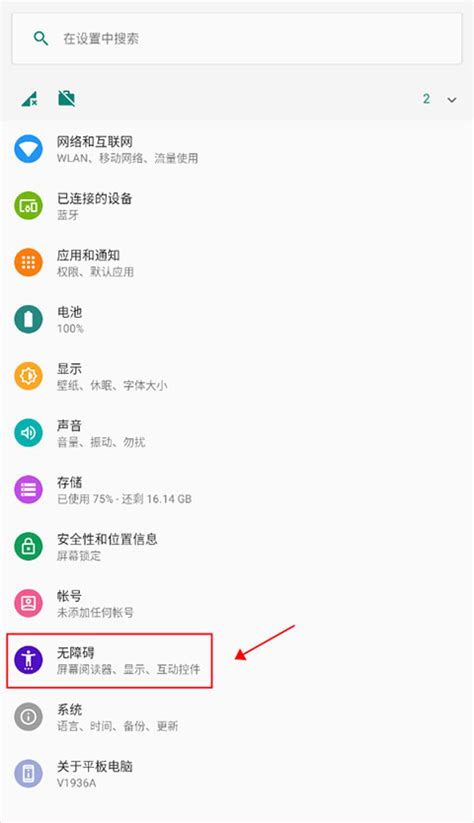The height and width of the screenshot is (823, 474).
Task: Tap the teal sound speaker icon
Action: [28, 432]
